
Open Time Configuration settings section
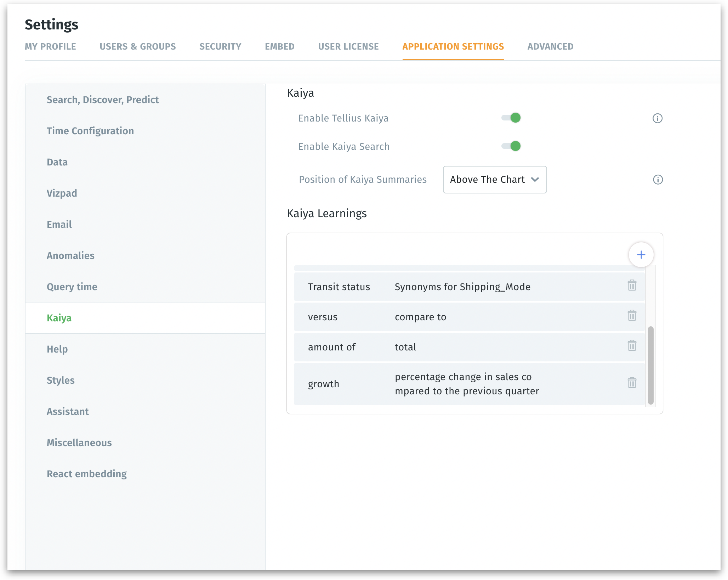(90, 131)
